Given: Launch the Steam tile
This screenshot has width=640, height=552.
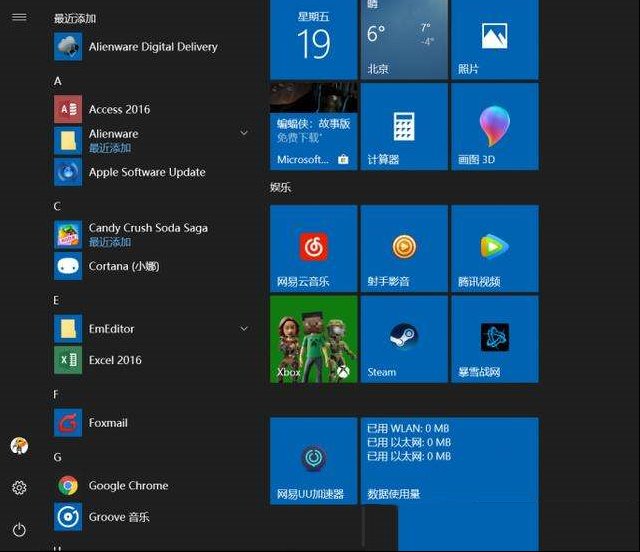Looking at the screenshot, I should point(404,339).
